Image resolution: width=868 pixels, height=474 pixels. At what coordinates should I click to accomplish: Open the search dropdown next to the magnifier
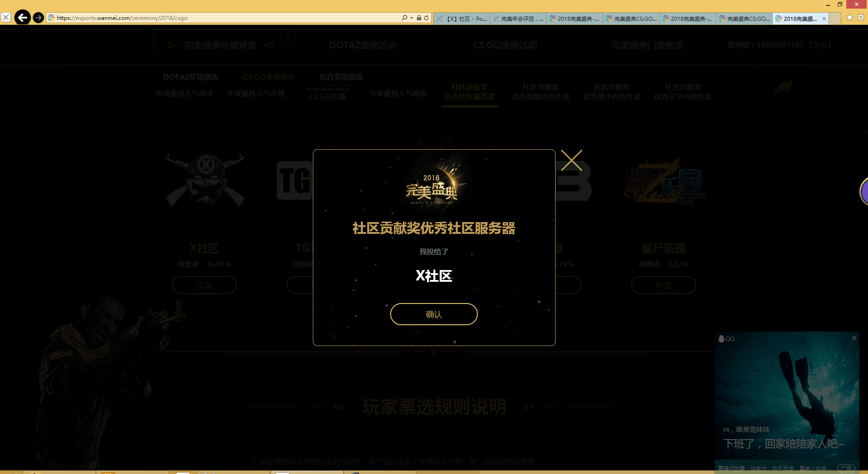(x=411, y=18)
